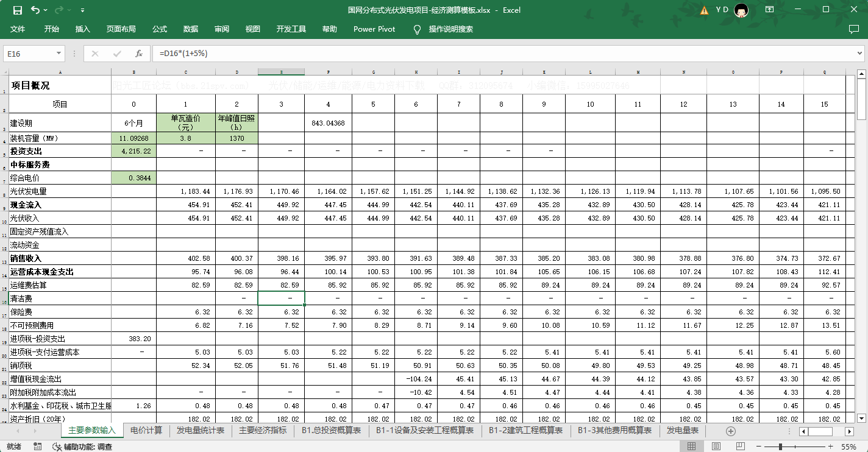Open the Customize Quick Access Toolbar dropdown
This screenshot has height=452, width=868.
click(x=82, y=10)
